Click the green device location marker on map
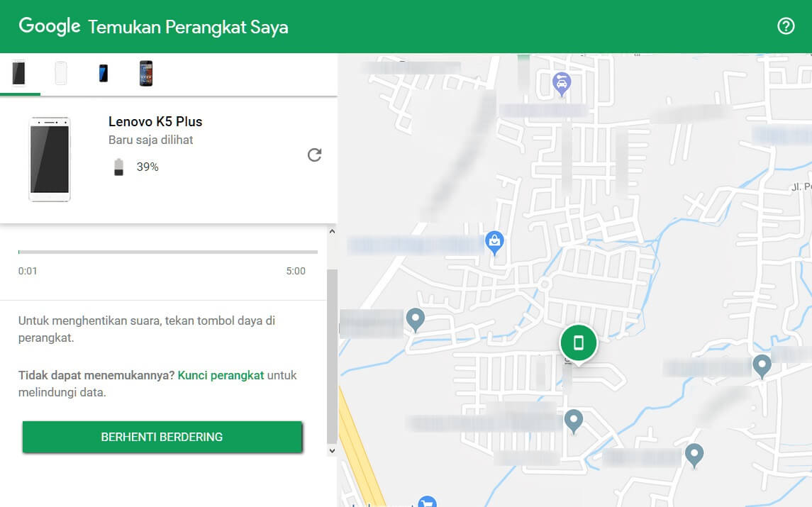Image resolution: width=812 pixels, height=507 pixels. [x=579, y=343]
